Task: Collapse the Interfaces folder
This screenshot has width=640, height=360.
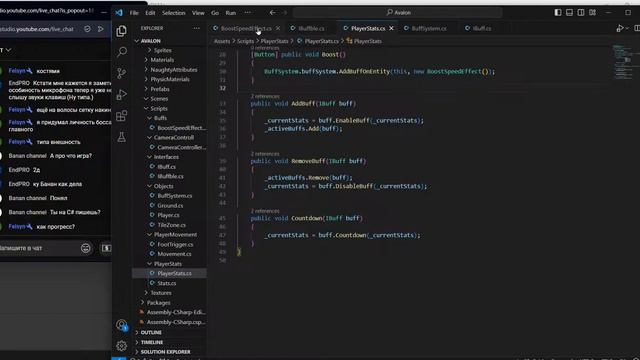Action: 166,157
